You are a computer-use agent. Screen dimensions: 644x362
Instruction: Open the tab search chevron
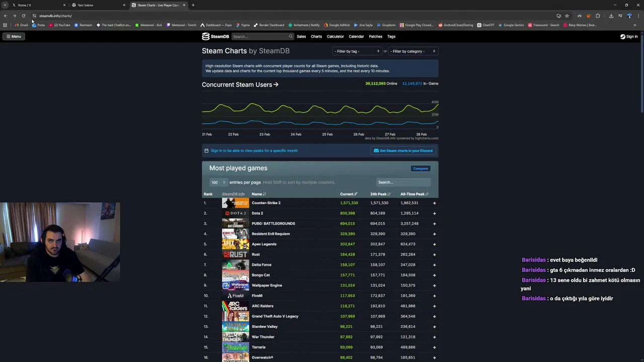(5, 5)
